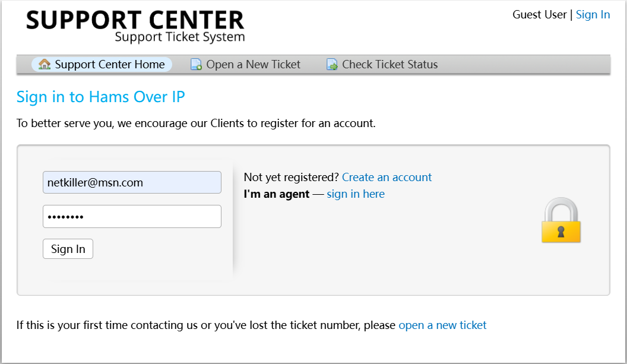
Task: Click the golden padlock image
Action: point(560,220)
